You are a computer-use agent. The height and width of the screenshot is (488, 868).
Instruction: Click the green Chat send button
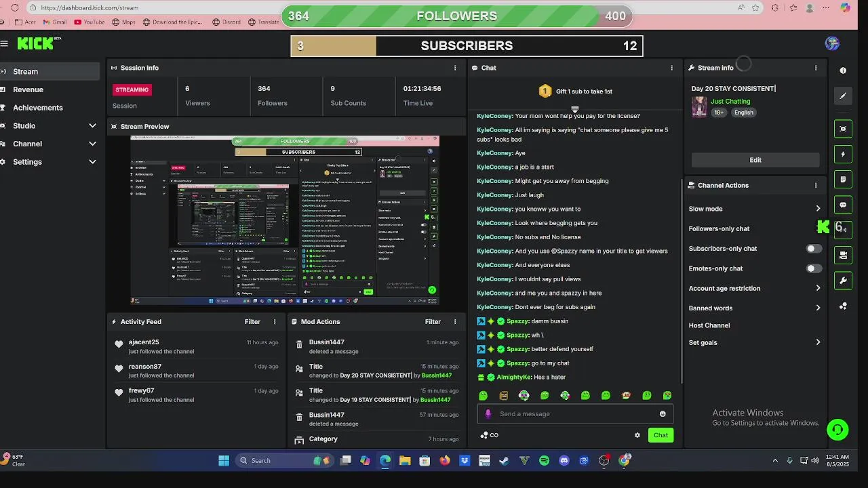660,435
